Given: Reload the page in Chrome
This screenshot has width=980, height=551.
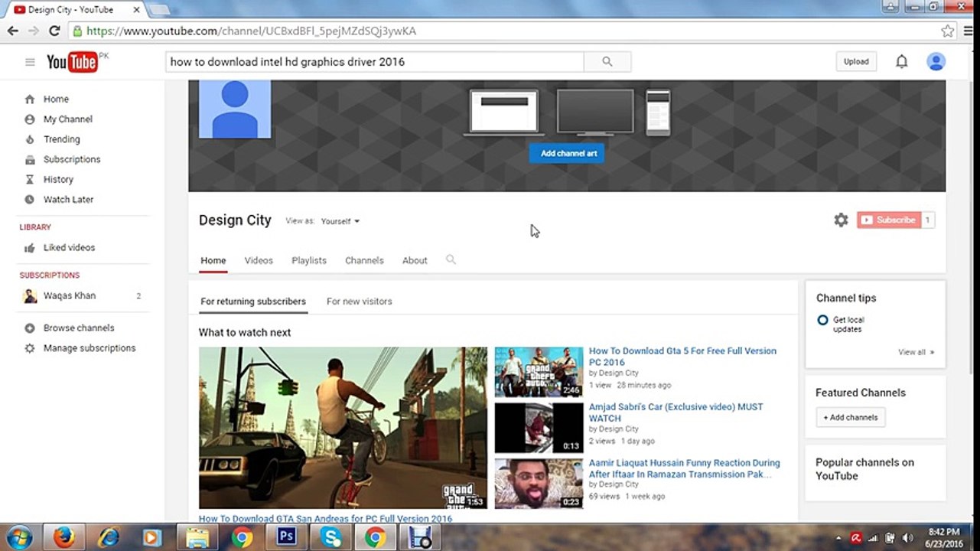Looking at the screenshot, I should pyautogui.click(x=54, y=31).
